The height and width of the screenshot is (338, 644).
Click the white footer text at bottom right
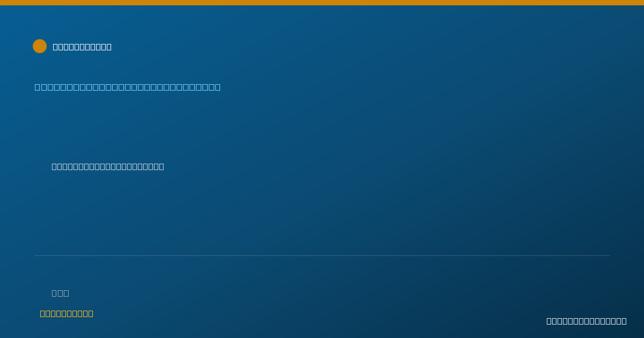tap(587, 321)
